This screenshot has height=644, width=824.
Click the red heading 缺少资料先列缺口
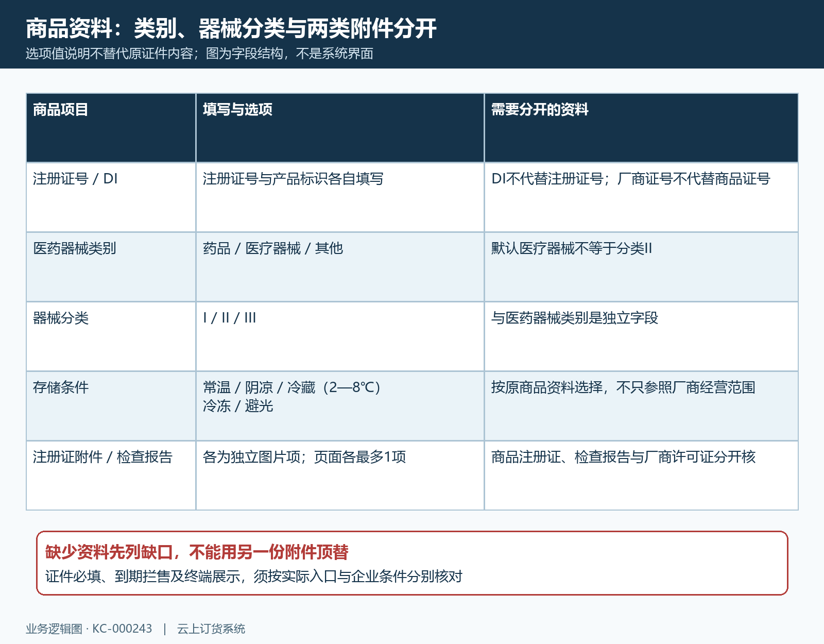pyautogui.click(x=197, y=552)
